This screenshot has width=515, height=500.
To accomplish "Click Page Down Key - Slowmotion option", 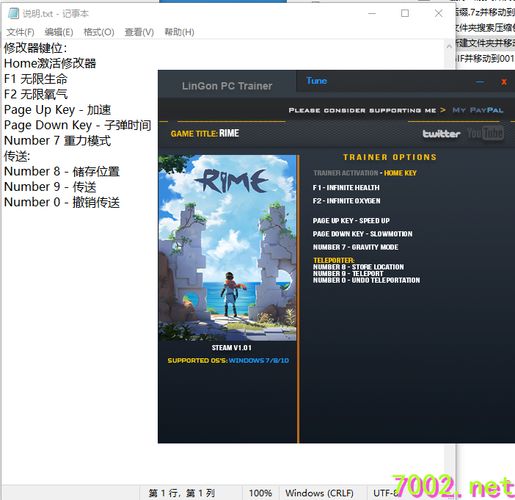I will coord(362,234).
